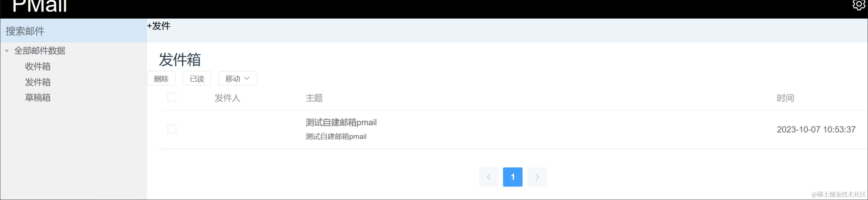Viewport: 868px width, 200px height.
Task: Open 草稿箱 folder in sidebar
Action: point(38,98)
